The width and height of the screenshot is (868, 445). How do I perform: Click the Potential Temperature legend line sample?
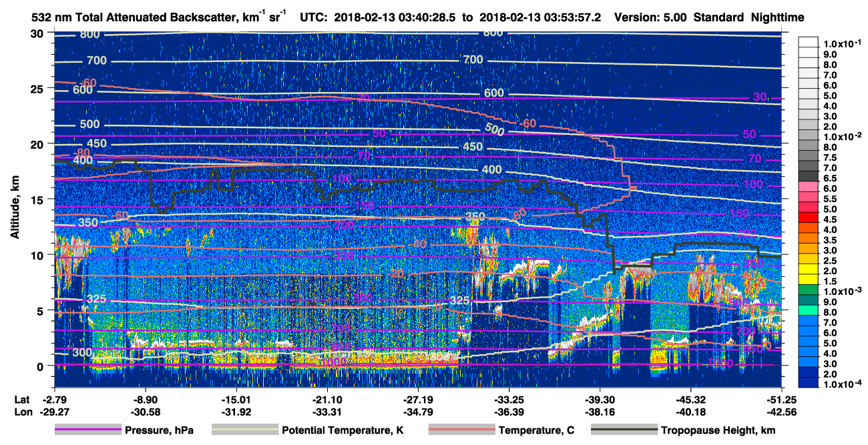tap(246, 430)
